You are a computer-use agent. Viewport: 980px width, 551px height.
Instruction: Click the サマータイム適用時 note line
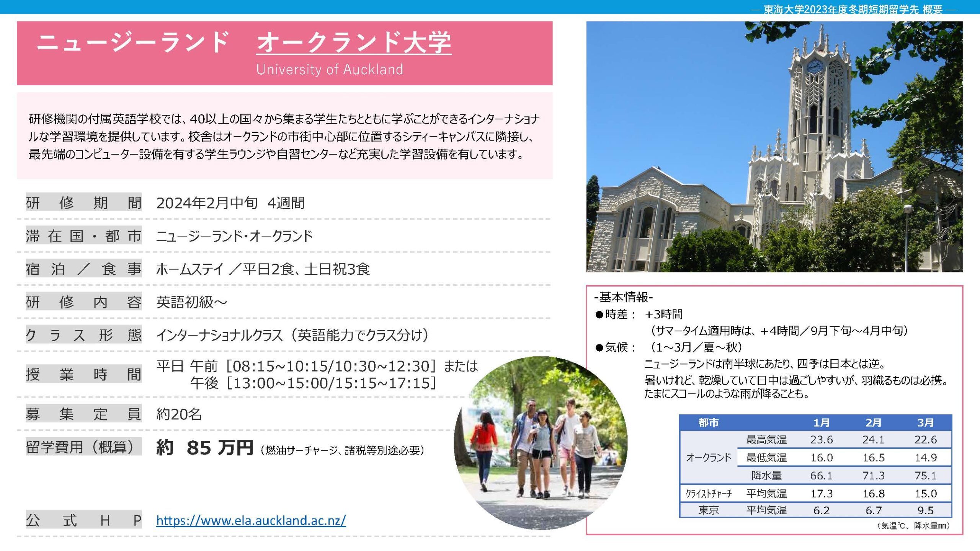click(779, 330)
